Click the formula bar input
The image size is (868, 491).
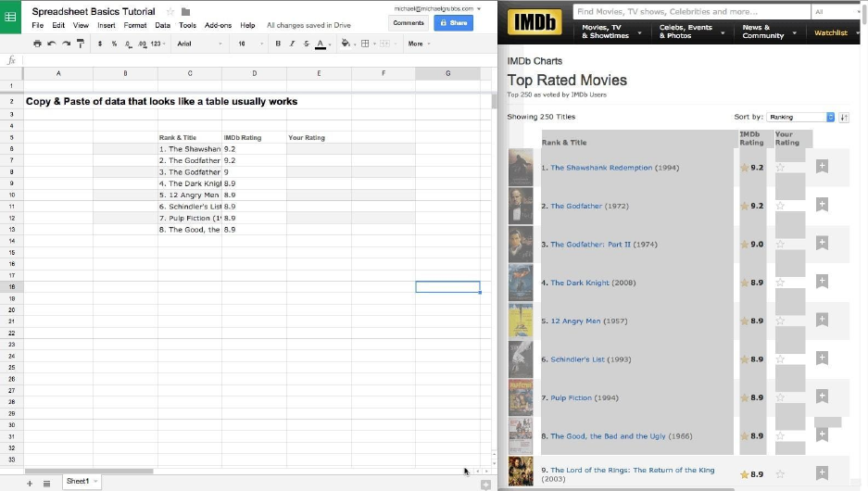click(x=258, y=60)
